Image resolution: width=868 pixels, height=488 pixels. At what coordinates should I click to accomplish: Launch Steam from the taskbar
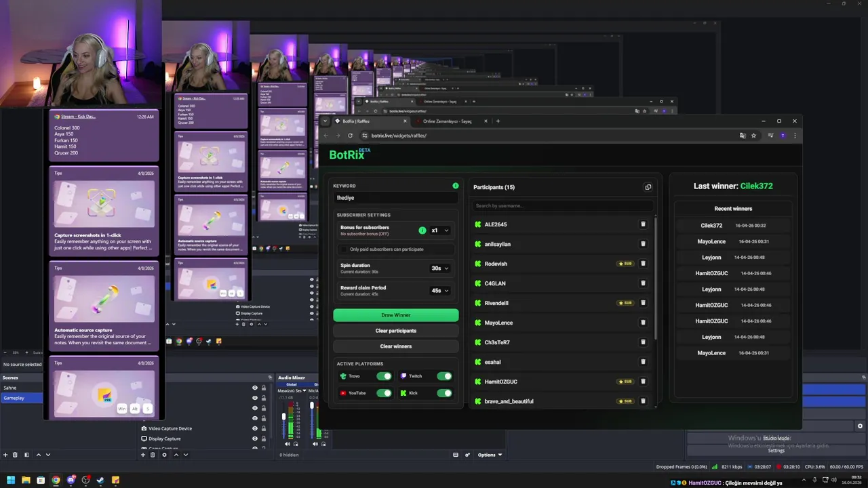pos(100,480)
